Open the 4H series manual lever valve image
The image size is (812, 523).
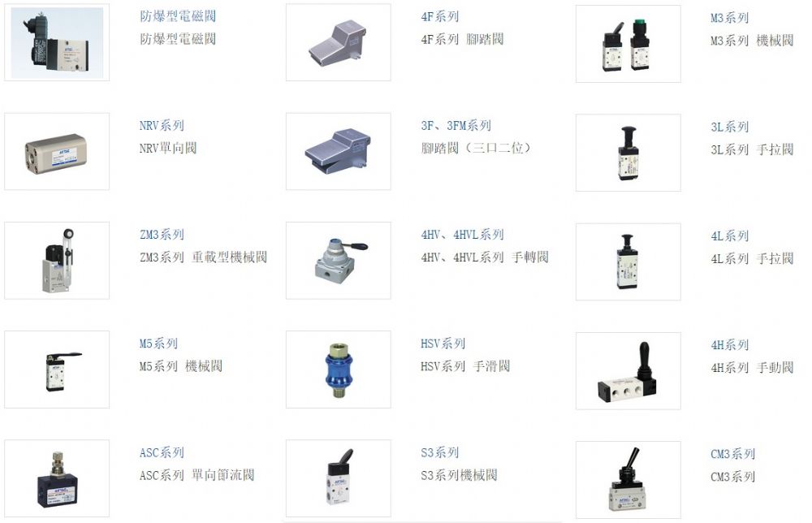point(628,371)
